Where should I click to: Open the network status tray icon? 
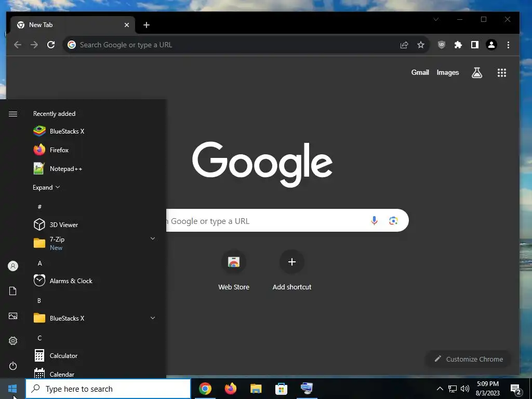click(x=453, y=389)
